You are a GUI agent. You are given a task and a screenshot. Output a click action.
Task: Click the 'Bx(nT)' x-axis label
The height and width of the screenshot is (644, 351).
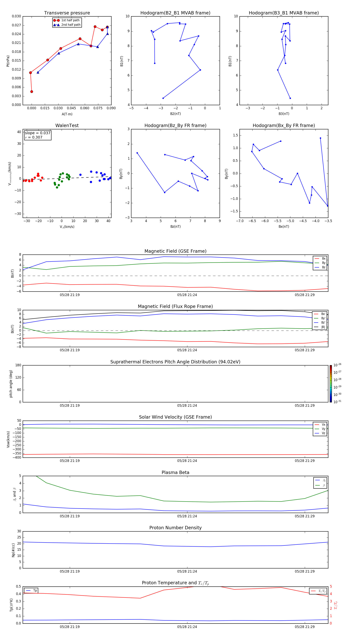[x=284, y=227]
